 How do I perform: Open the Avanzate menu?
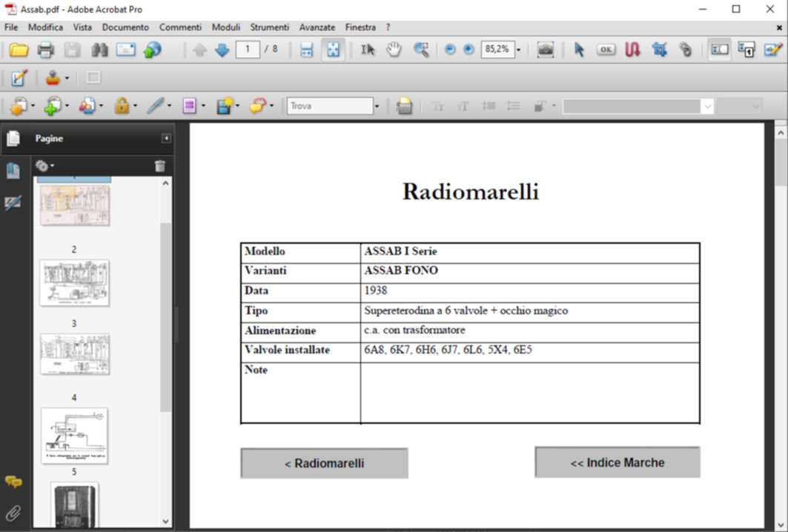click(x=317, y=27)
